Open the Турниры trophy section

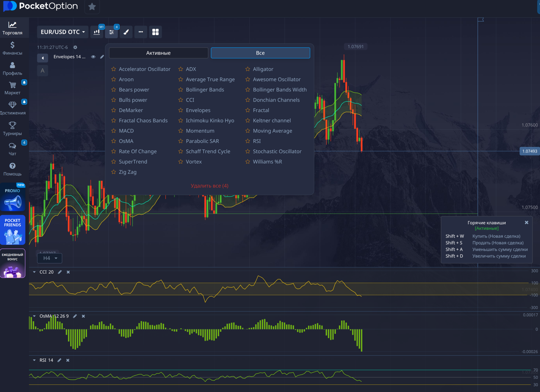pyautogui.click(x=12, y=128)
